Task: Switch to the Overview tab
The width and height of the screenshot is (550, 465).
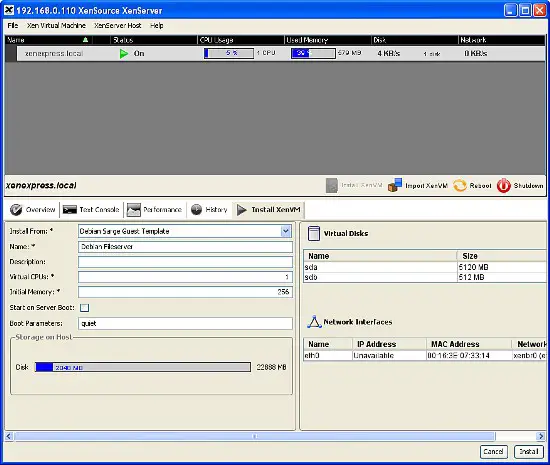Action: coord(32,210)
